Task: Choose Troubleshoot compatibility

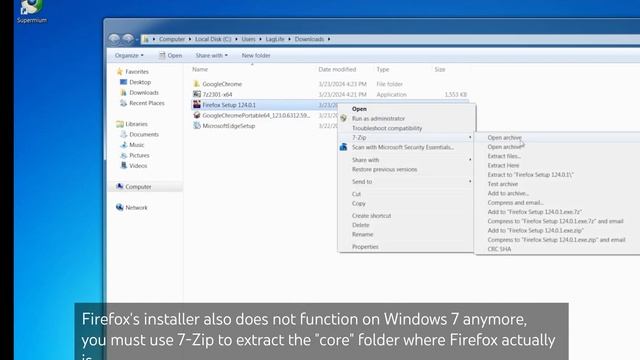Action: (387, 128)
